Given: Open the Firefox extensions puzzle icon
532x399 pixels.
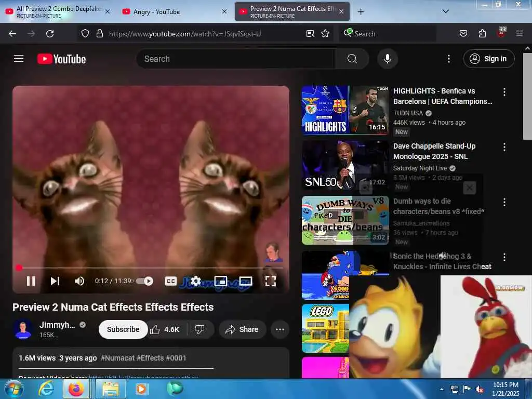Looking at the screenshot, I should click(482, 34).
